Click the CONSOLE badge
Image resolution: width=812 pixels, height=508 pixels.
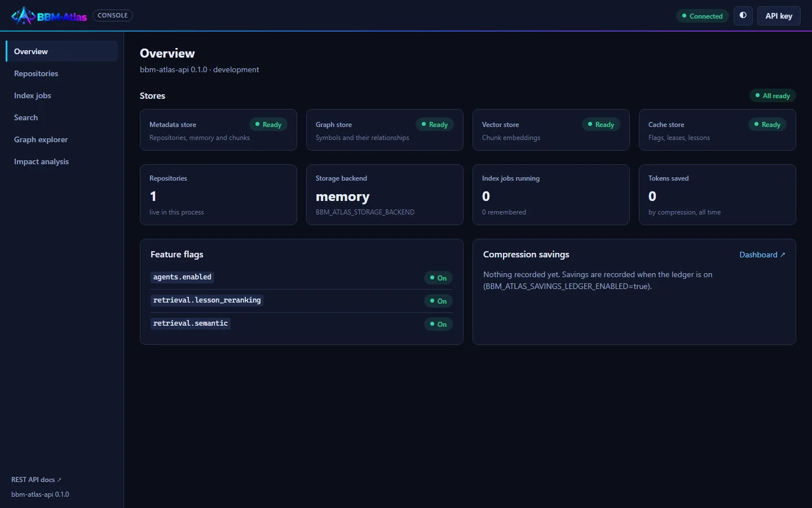pos(113,15)
